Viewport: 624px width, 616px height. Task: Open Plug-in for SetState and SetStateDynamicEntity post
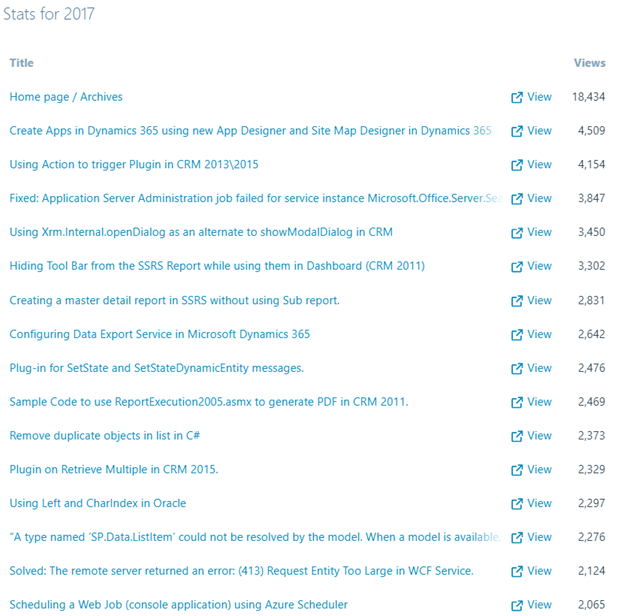pos(156,368)
